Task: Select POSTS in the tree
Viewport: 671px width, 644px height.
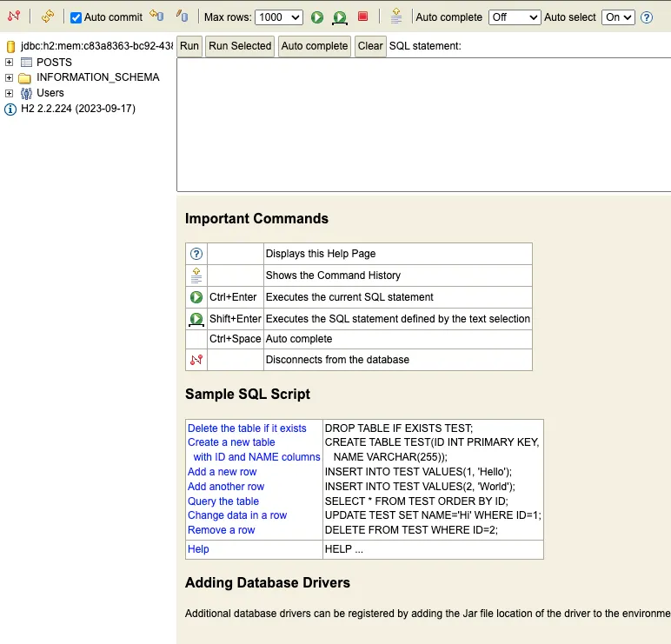Action: pos(54,62)
